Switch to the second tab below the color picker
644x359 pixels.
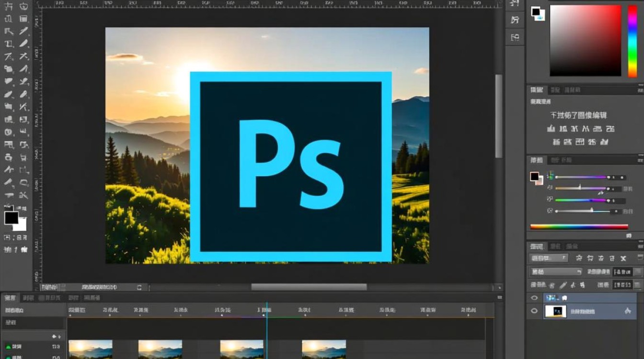[555, 90]
